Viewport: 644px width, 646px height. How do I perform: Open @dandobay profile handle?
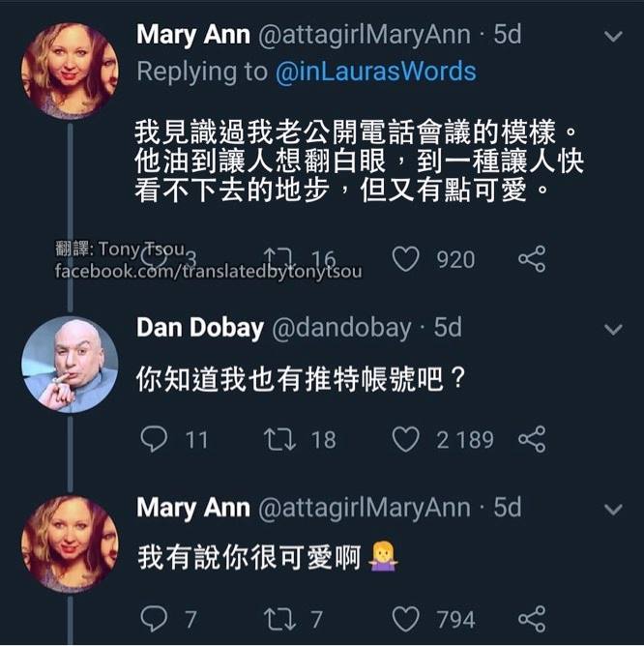(341, 329)
